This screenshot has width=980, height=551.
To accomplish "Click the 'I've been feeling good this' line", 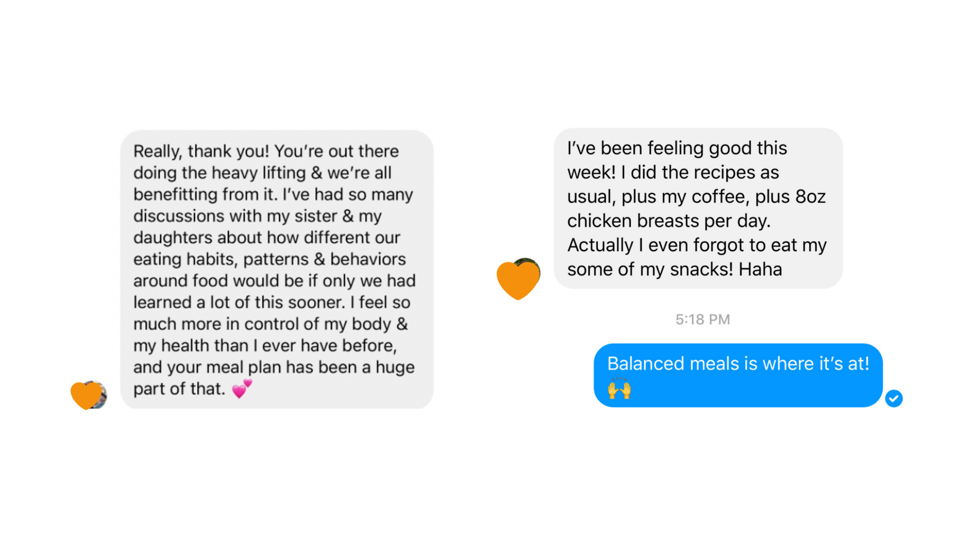I will [677, 148].
